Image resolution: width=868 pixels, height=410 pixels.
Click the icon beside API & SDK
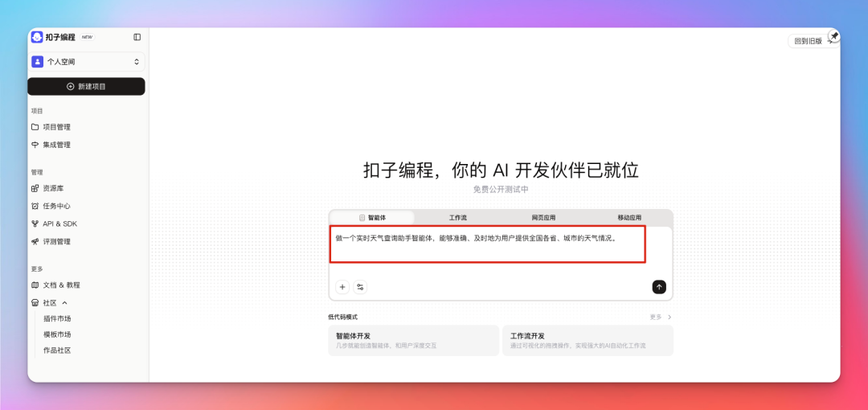tap(35, 223)
